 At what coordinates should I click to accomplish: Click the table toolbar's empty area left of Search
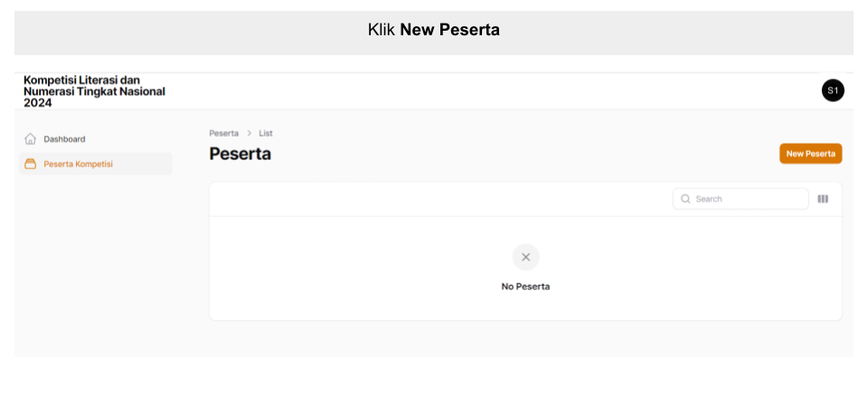point(440,199)
